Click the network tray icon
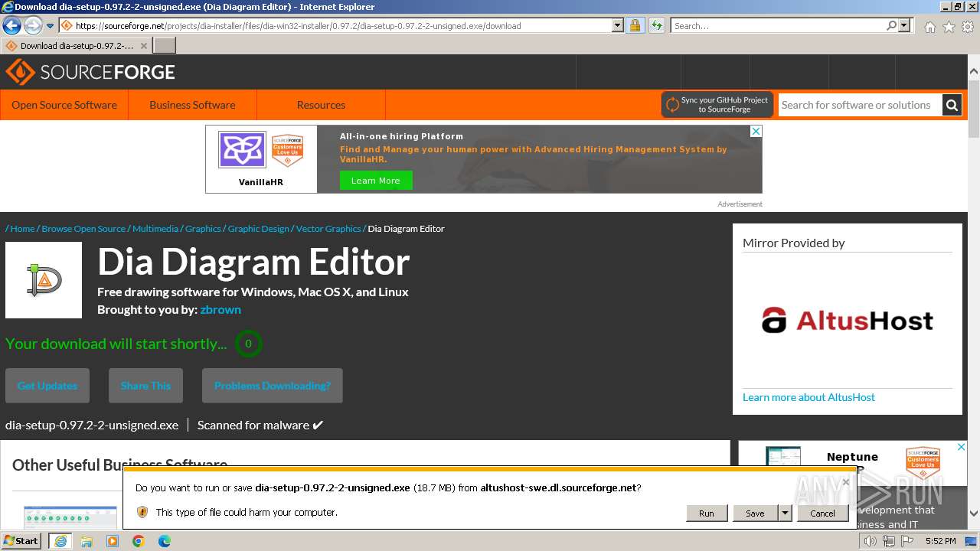980x551 pixels. [889, 541]
